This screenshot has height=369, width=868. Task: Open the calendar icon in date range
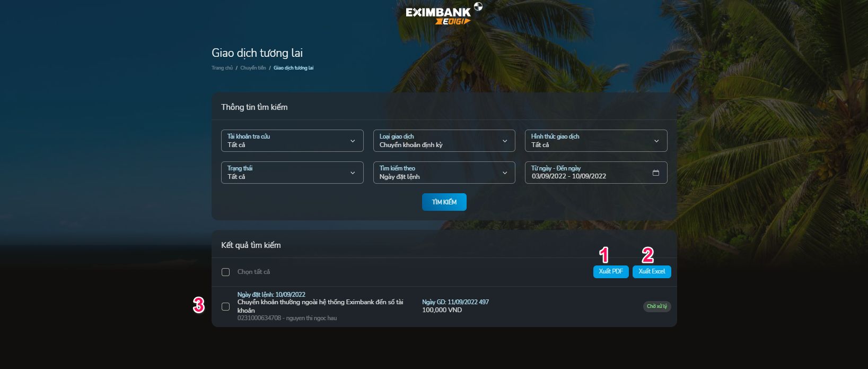(656, 173)
